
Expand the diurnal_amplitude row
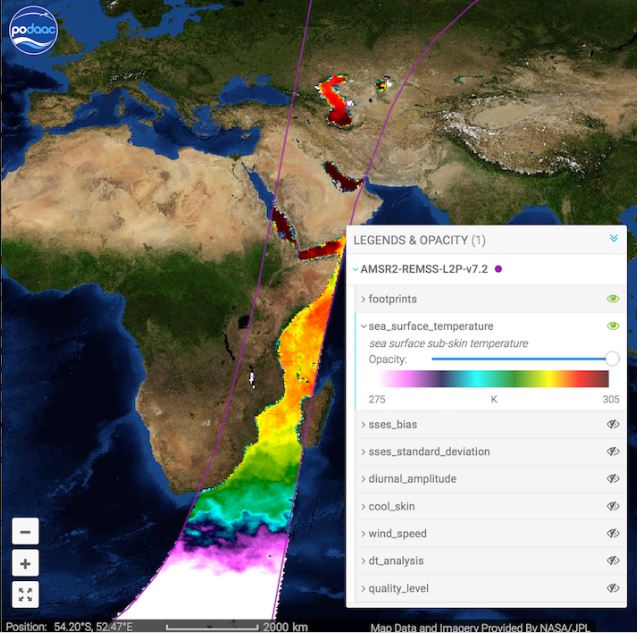pyautogui.click(x=363, y=479)
